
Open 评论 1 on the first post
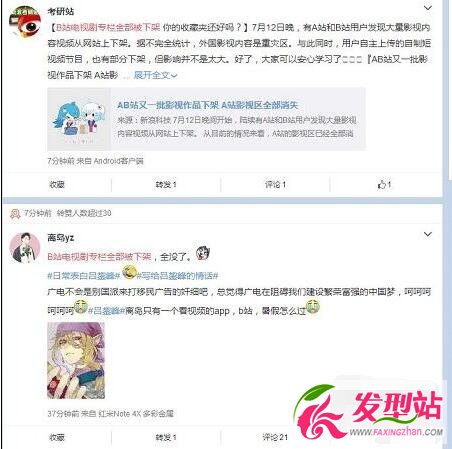pyautogui.click(x=275, y=184)
